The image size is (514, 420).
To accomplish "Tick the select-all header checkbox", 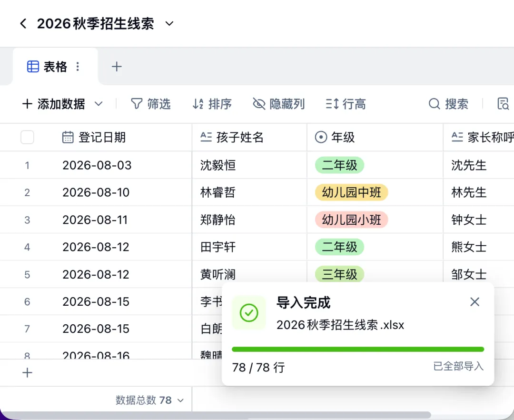I will pyautogui.click(x=27, y=137).
